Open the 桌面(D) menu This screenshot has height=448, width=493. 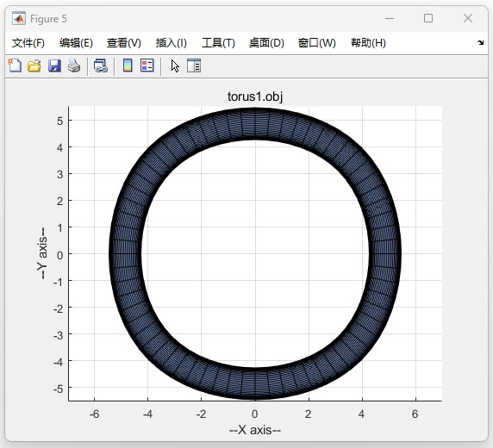[266, 43]
